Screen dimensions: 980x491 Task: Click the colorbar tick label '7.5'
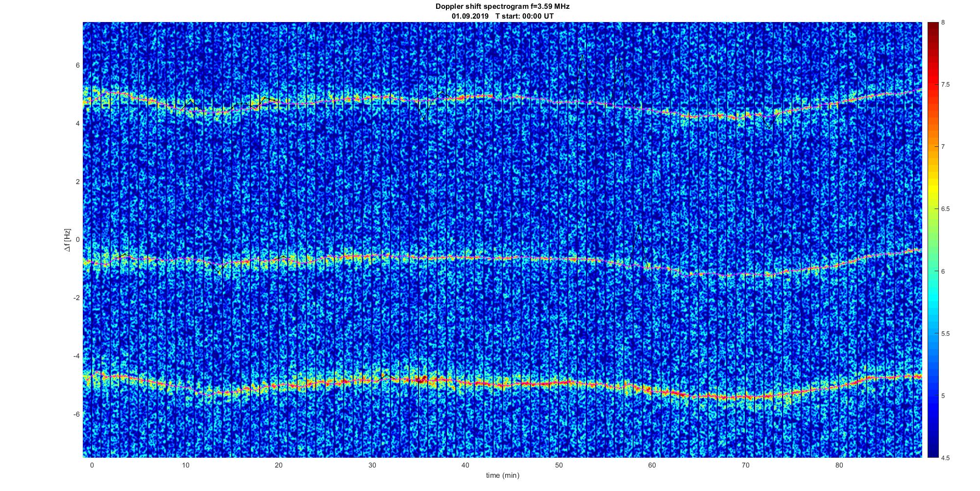click(946, 85)
